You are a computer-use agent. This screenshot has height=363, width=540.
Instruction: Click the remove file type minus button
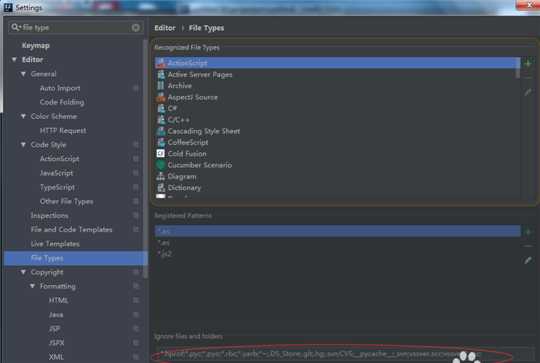[x=528, y=77]
